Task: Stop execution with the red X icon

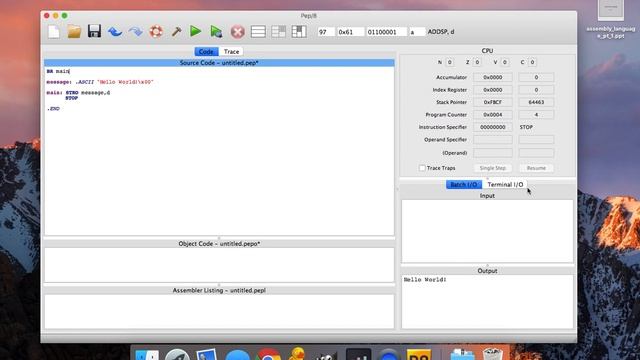Action: coord(238,32)
